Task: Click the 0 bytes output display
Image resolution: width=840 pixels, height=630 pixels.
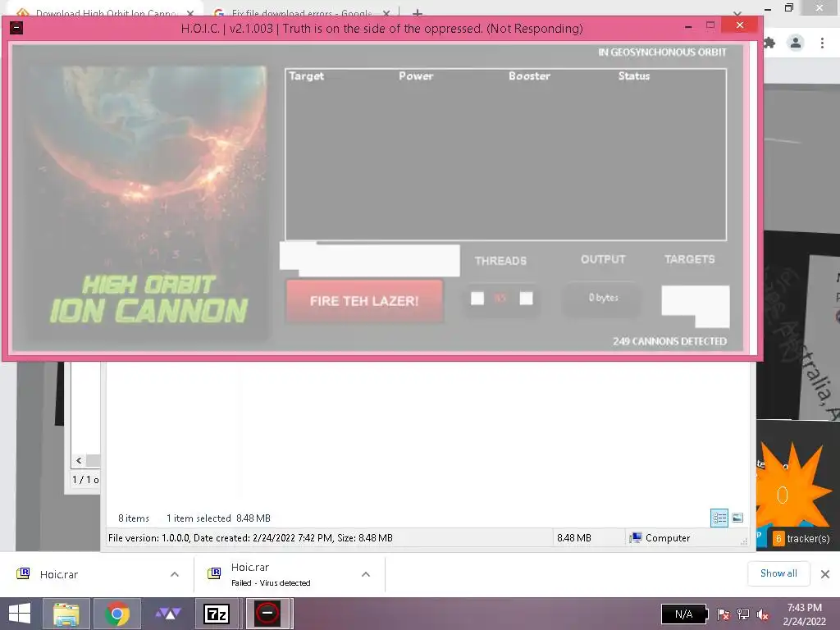Action: 603,298
